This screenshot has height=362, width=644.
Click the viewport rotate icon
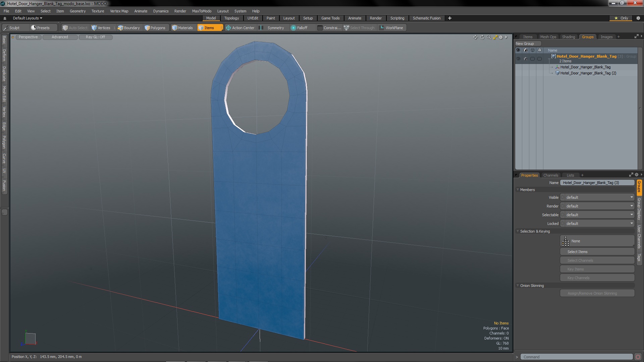pyautogui.click(x=482, y=37)
